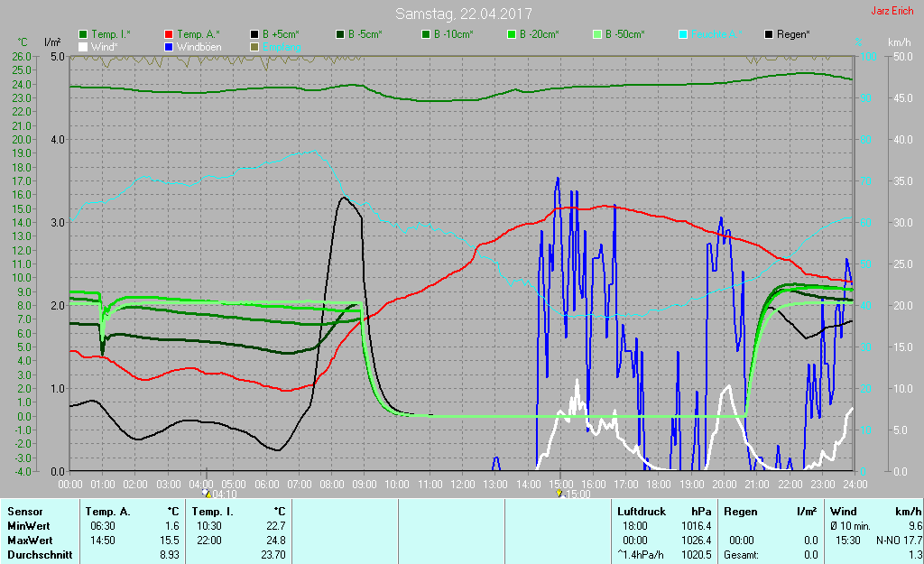The image size is (924, 564).
Task: Click the outdoor maximum value 15.5
Action: (170, 540)
